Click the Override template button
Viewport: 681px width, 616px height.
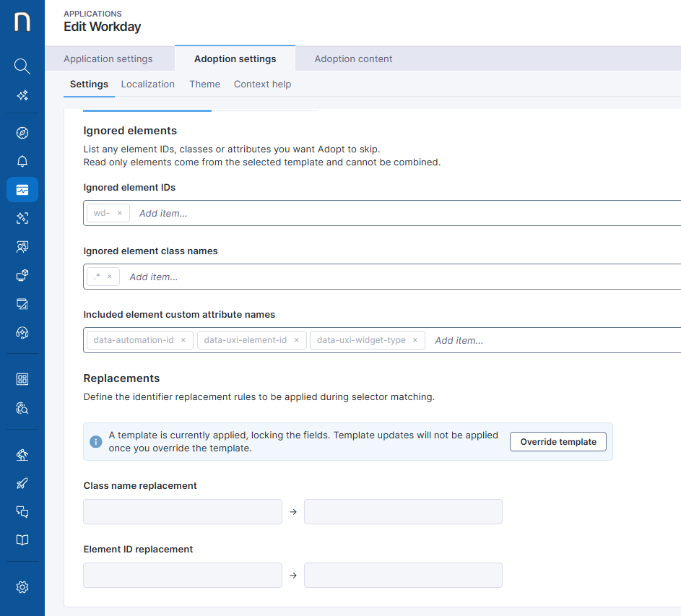(558, 441)
